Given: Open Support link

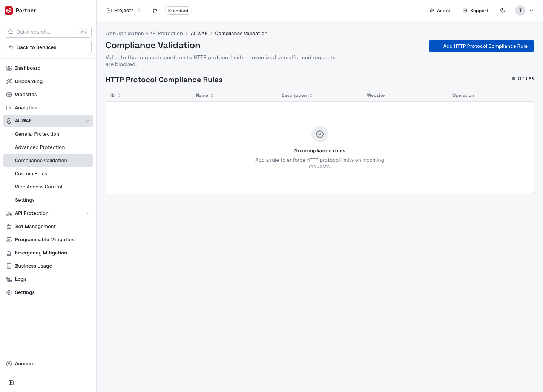Looking at the screenshot, I should point(476,11).
